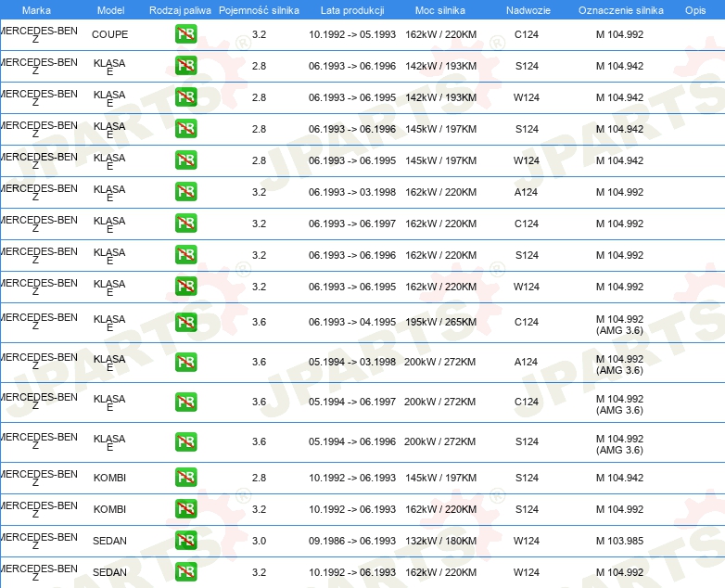Screen dimensions: 725x588
Task: Click 3.6 capacity in the 05.1994 -> 06.1996 row
Action: pyautogui.click(x=259, y=441)
